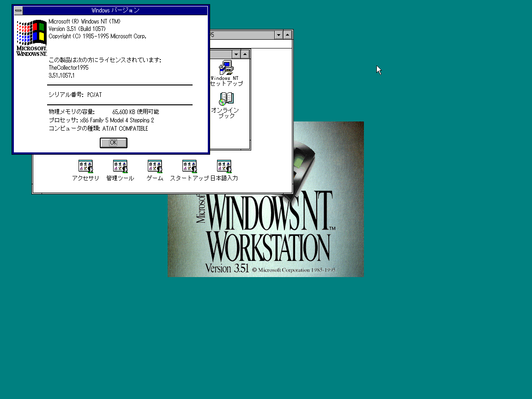This screenshot has width=532, height=399.
Task: Minimize the inner group window
Action: pyautogui.click(x=236, y=54)
